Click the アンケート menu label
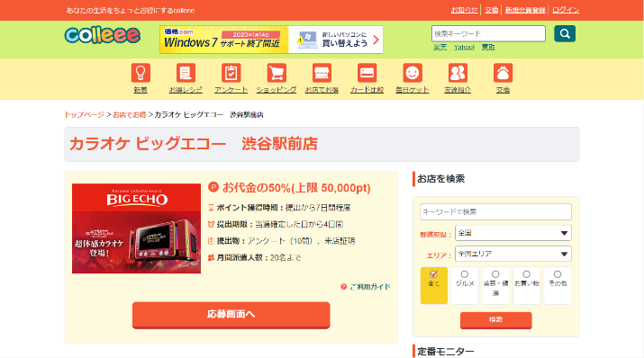This screenshot has width=644, height=358. [231, 90]
